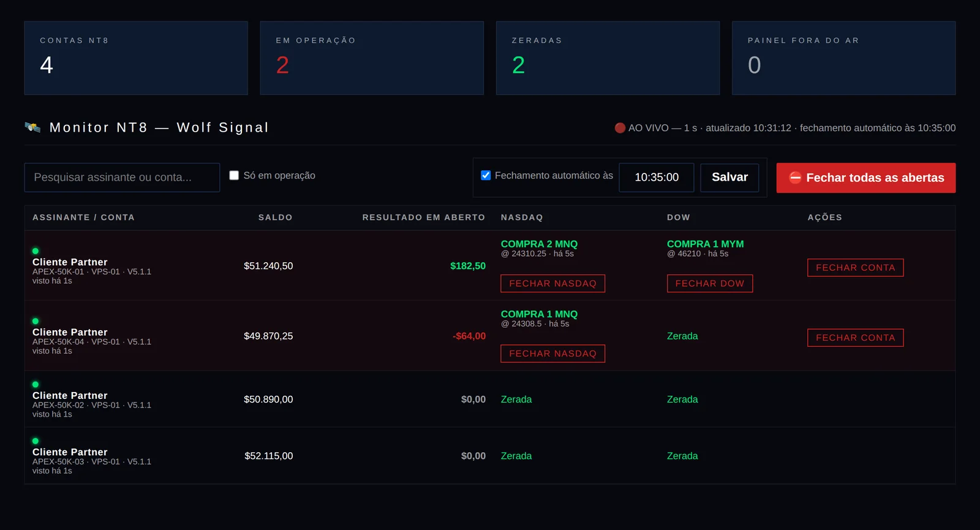Viewport: 980px width, 530px height.
Task: Enable the Só em operação filter checkbox
Action: (234, 175)
